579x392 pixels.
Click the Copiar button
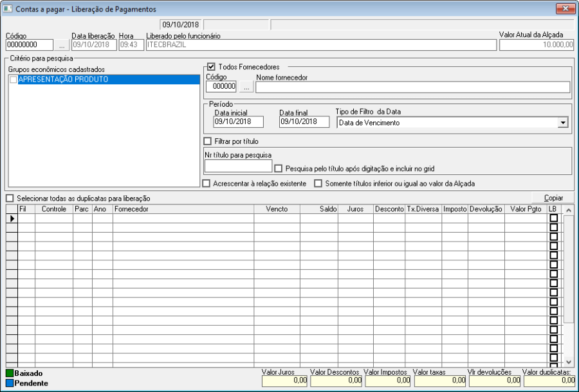(x=553, y=198)
